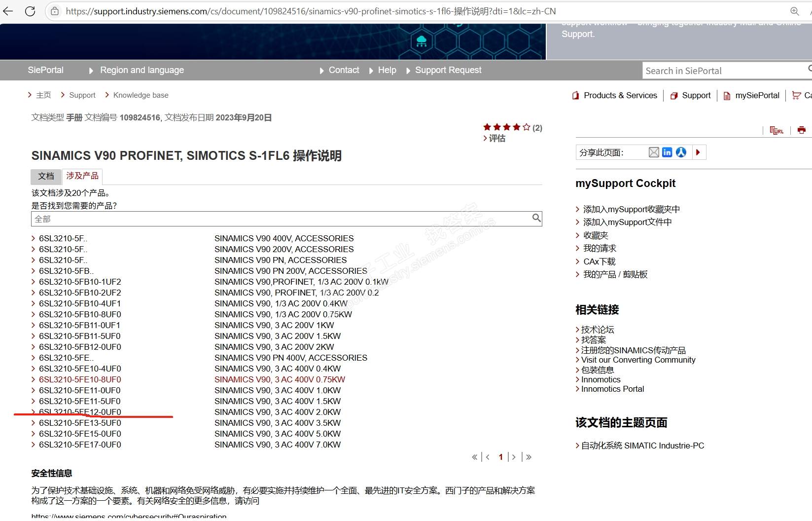Click the cube icon beside top-right Support
This screenshot has height=521, width=812.
[x=674, y=96]
